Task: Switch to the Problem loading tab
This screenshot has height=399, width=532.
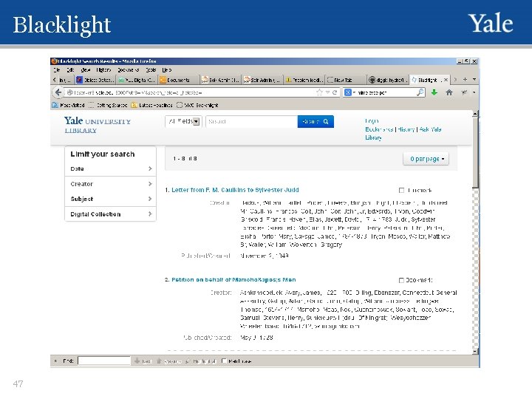Action: pyautogui.click(x=304, y=80)
